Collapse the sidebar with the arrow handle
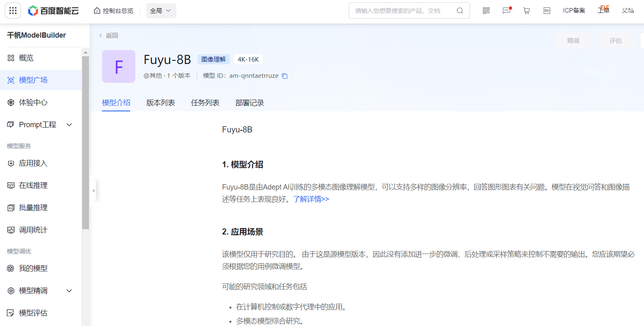Screen dimensions: 644x326 [93, 190]
